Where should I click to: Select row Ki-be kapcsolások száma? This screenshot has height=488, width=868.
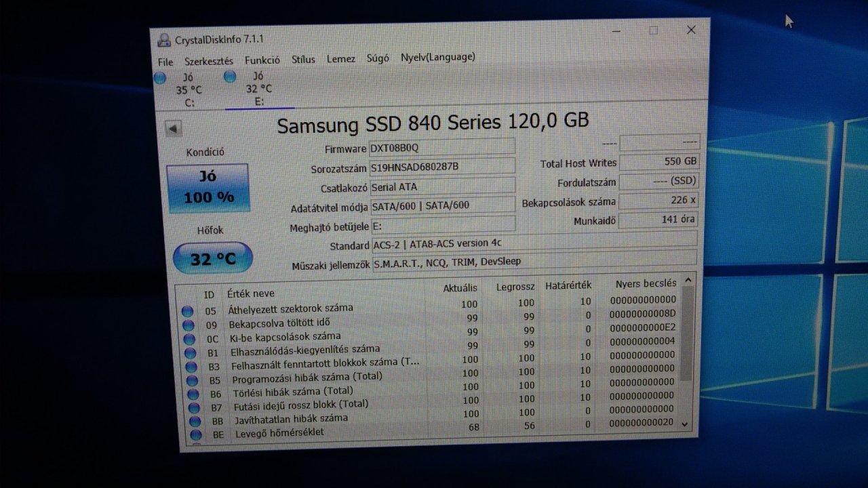[x=431, y=333]
